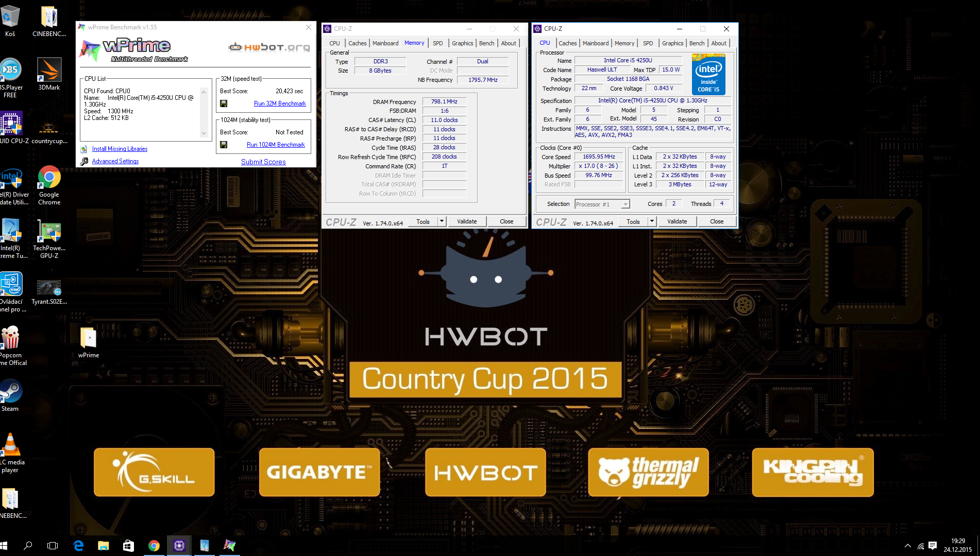
Task: Switch to the wPrime taskbar button
Action: pos(229,546)
